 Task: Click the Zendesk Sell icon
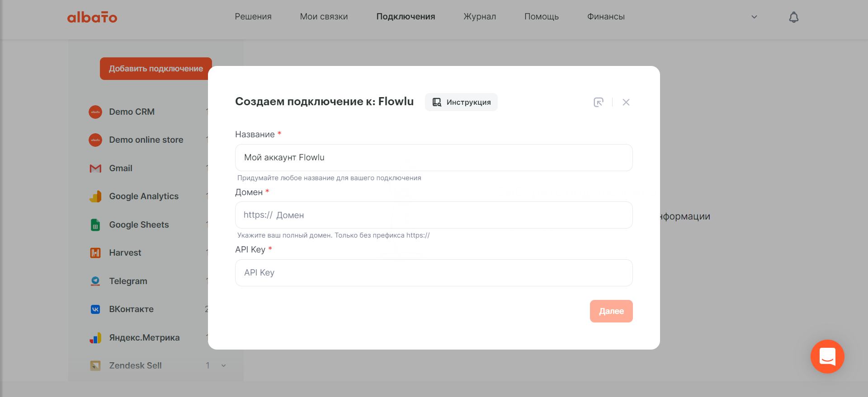click(95, 366)
